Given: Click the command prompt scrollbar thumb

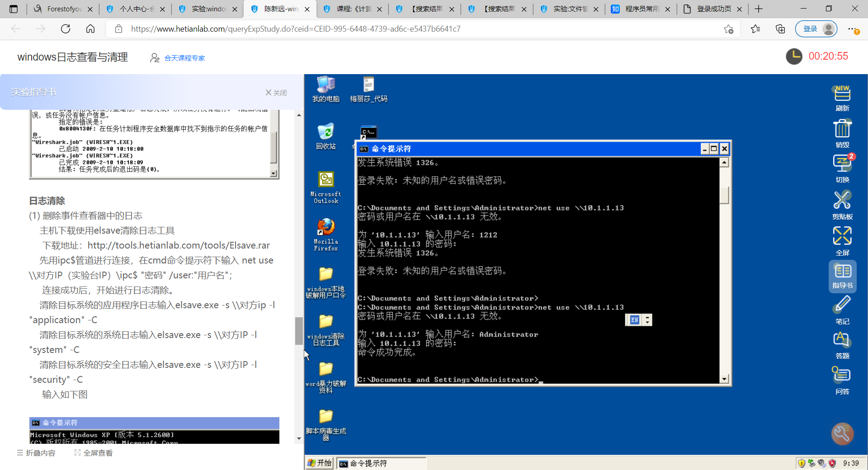Looking at the screenshot, I should (724, 195).
